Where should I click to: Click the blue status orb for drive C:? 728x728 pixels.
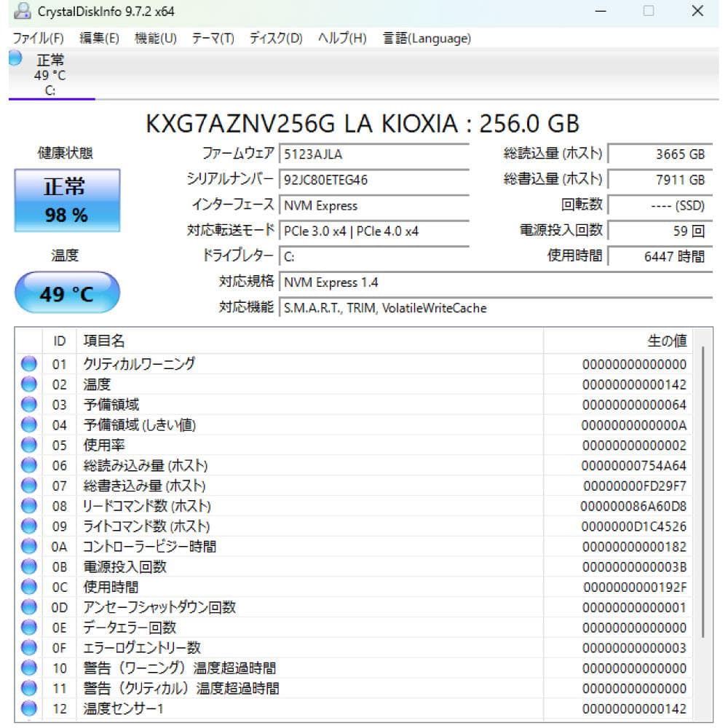(x=15, y=58)
